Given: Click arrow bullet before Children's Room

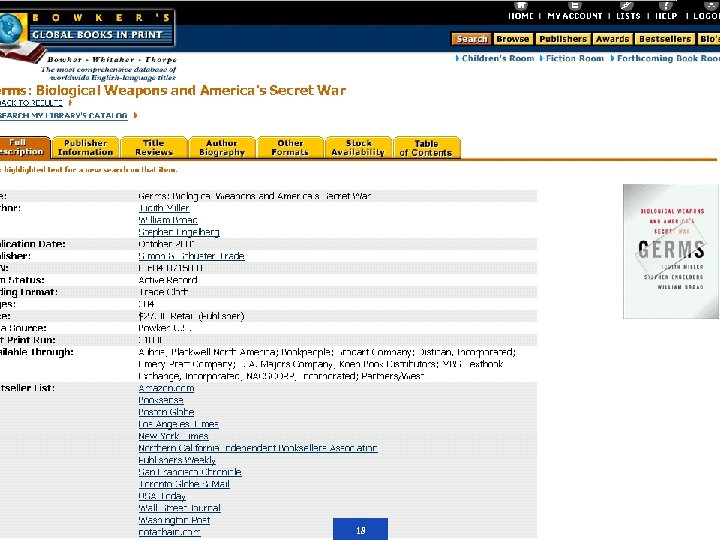Looking at the screenshot, I should coord(457,58).
